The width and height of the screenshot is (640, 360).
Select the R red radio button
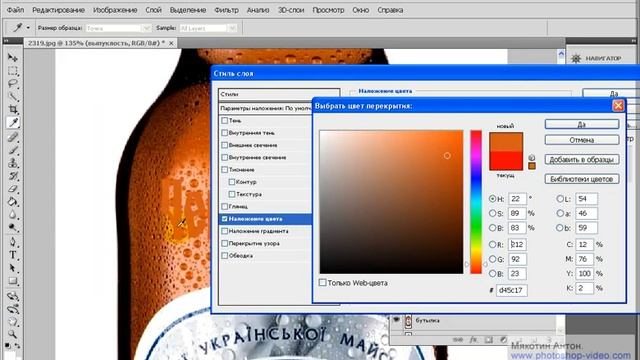pos(493,244)
